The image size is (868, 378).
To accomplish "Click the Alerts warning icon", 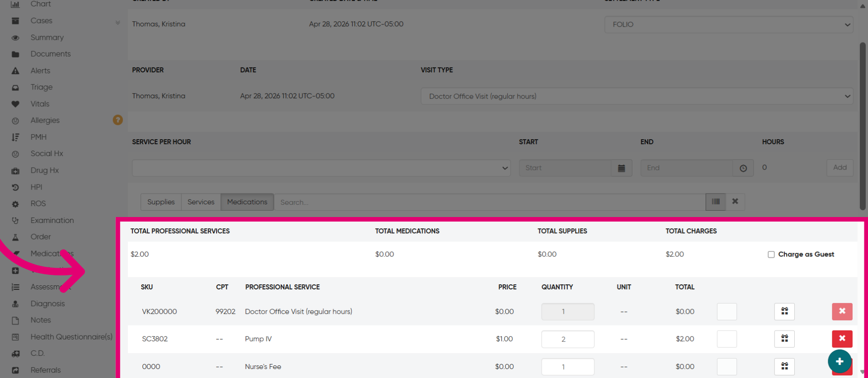I will 15,71.
